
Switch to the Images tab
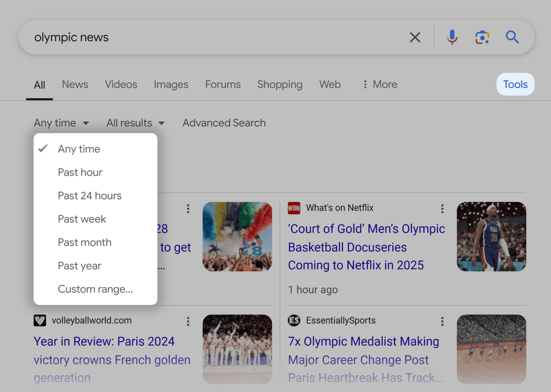coord(171,84)
